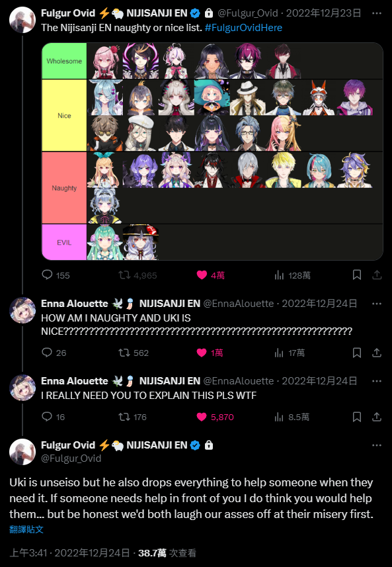Share the tier list tweet
Viewport: 392px width, 567px height.
click(377, 275)
